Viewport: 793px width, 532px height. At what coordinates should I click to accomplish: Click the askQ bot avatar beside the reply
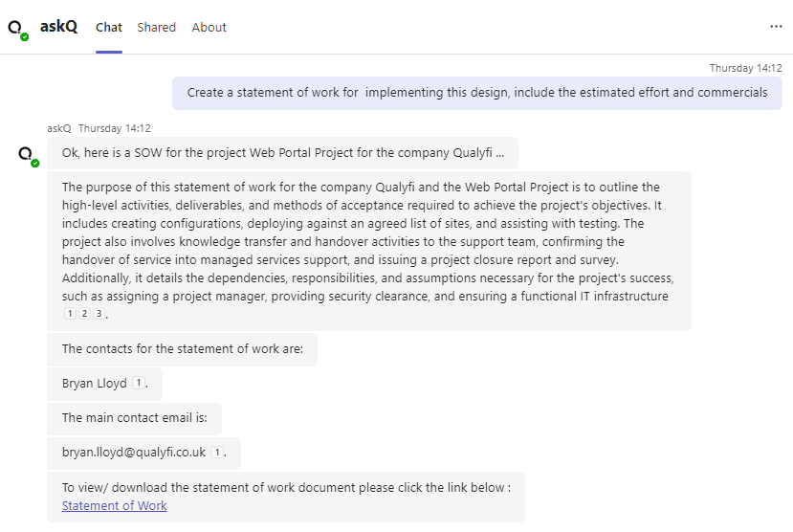(x=27, y=155)
